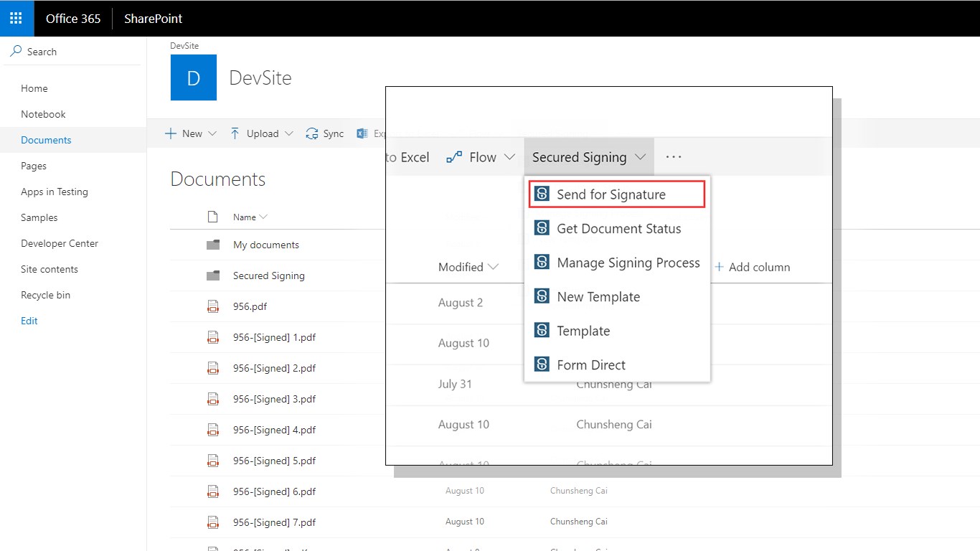This screenshot has width=980, height=551.
Task: Click the Template menu item icon
Action: pos(542,331)
